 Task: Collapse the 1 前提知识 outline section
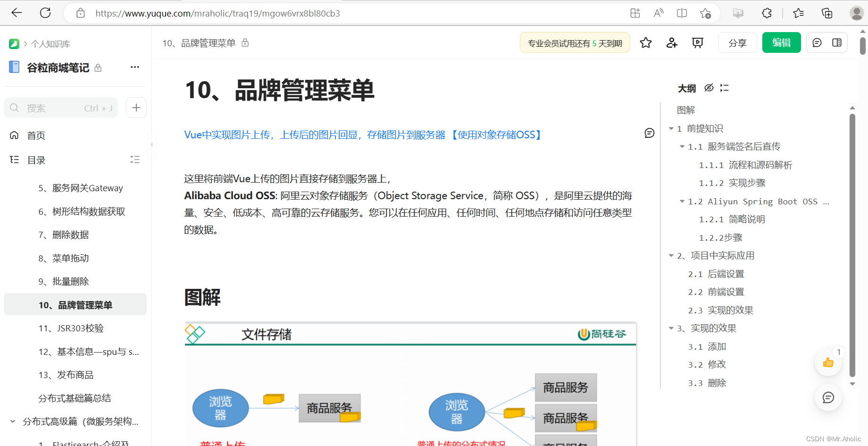pos(671,128)
